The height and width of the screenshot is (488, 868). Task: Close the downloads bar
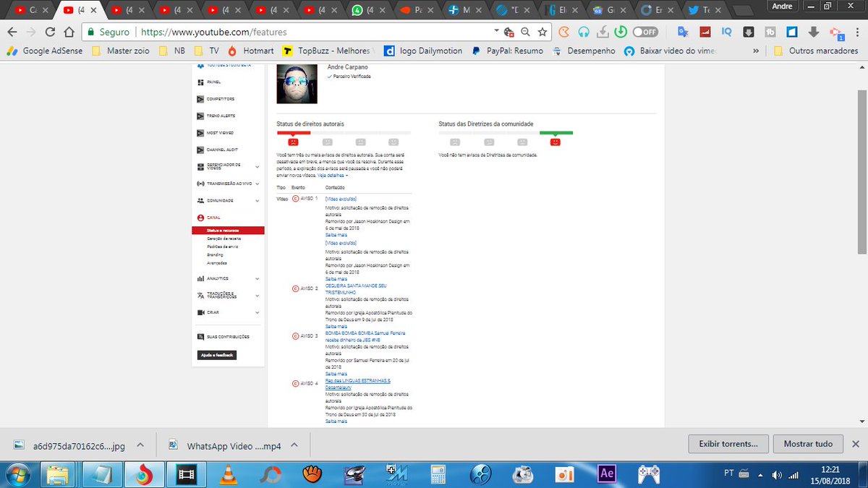(856, 444)
